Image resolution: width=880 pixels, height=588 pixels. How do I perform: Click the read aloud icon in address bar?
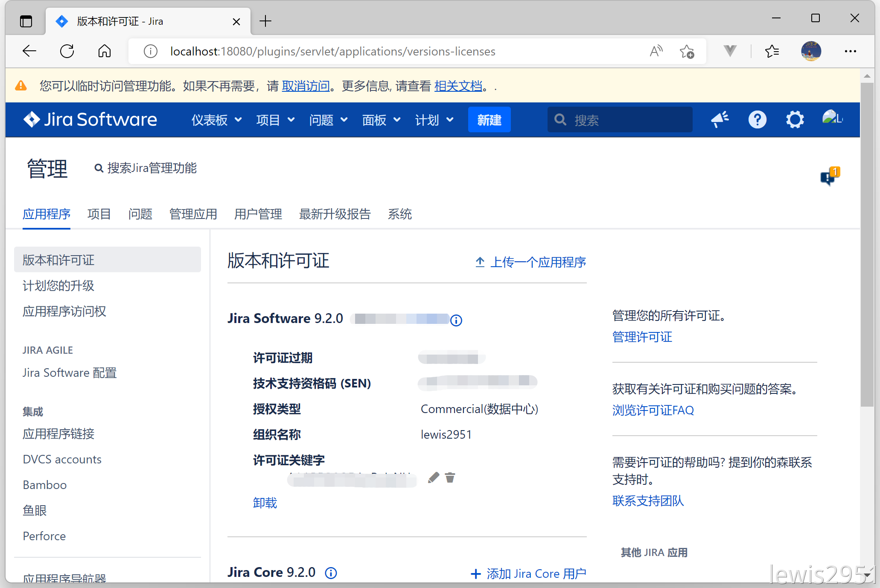click(656, 51)
